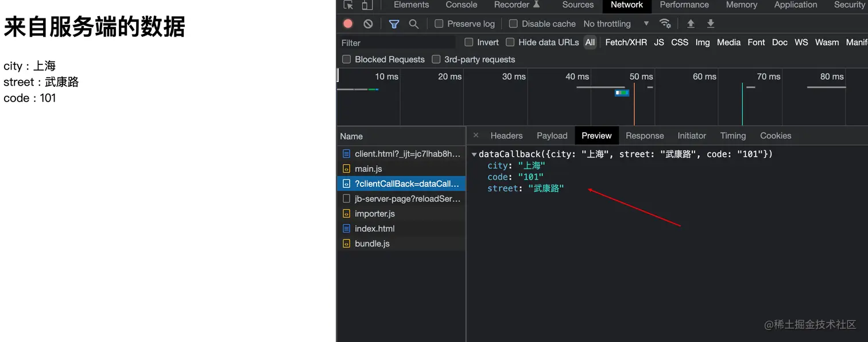
Task: Toggle the device toolbar icon
Action: pos(367,5)
